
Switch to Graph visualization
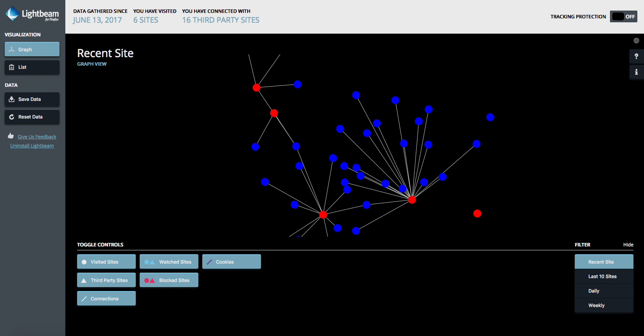tap(32, 50)
